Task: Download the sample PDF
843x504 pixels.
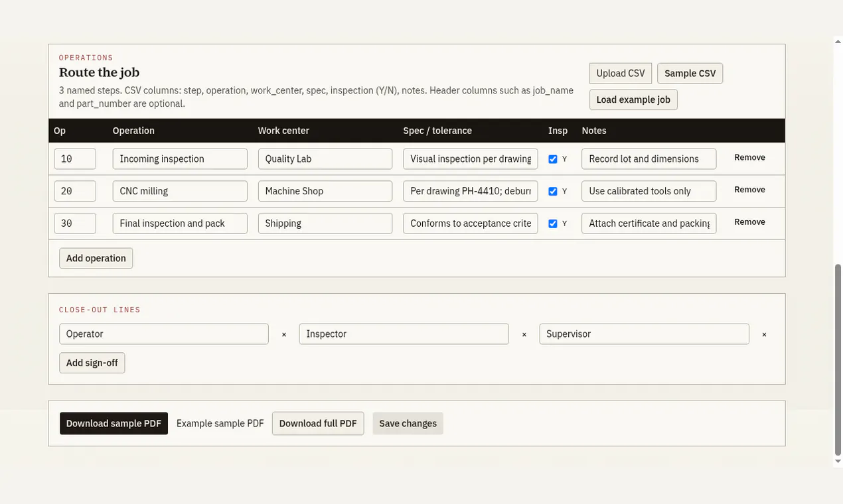Action: [114, 424]
